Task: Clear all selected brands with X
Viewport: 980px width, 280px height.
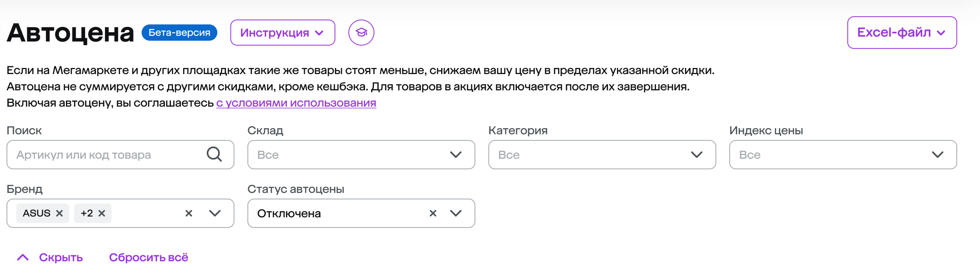Action: (189, 213)
